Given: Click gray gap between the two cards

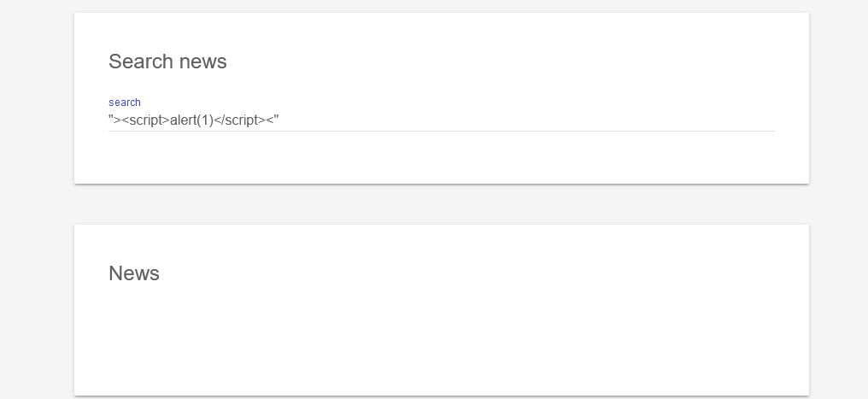Looking at the screenshot, I should point(441,204).
